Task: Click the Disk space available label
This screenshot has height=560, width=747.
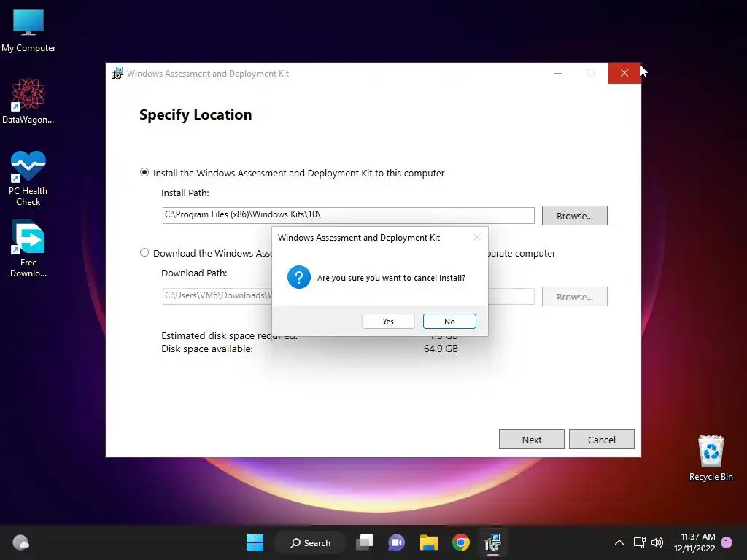Action: [x=207, y=349]
